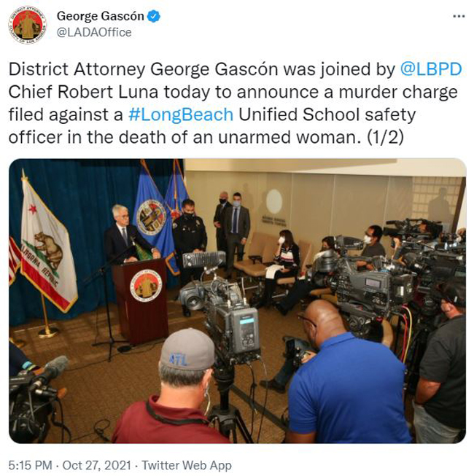This screenshot has width=474, height=476.
Task: Open the three-dot more options menu
Action: [x=459, y=16]
